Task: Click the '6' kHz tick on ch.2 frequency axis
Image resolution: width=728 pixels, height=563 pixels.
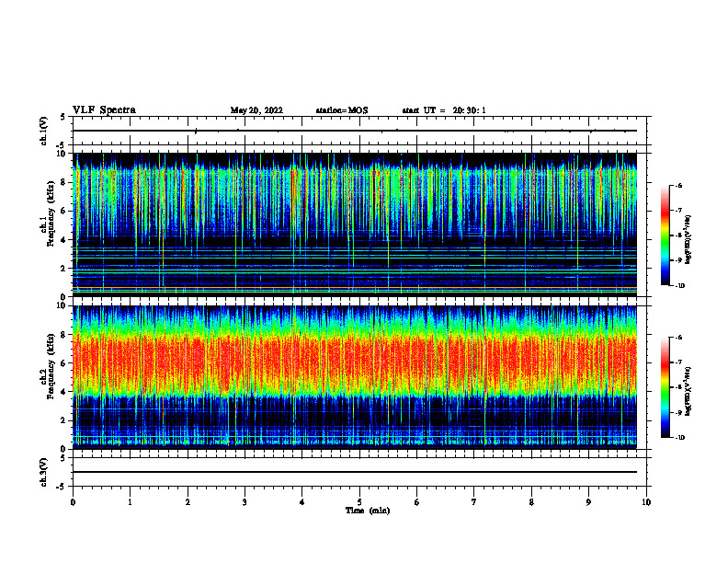Action: [x=64, y=363]
